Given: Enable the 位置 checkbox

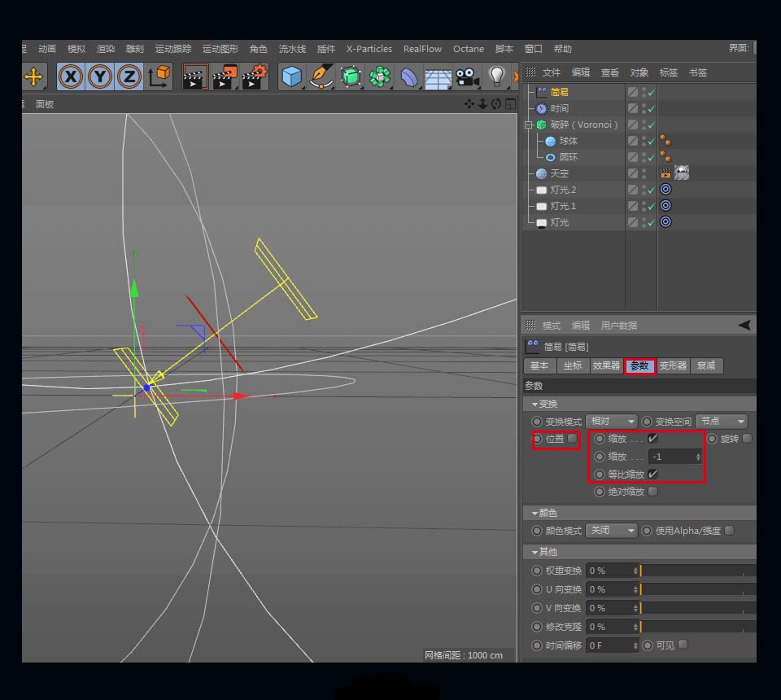Looking at the screenshot, I should (x=573, y=439).
